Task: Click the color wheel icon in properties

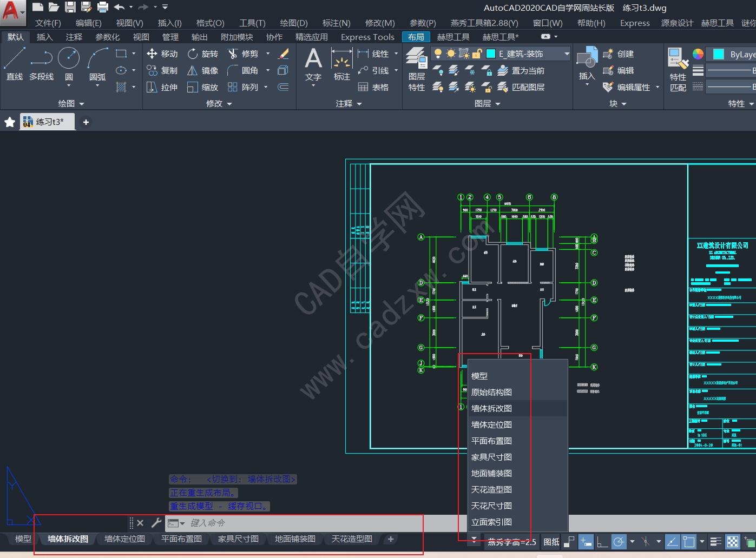Action: click(x=698, y=54)
